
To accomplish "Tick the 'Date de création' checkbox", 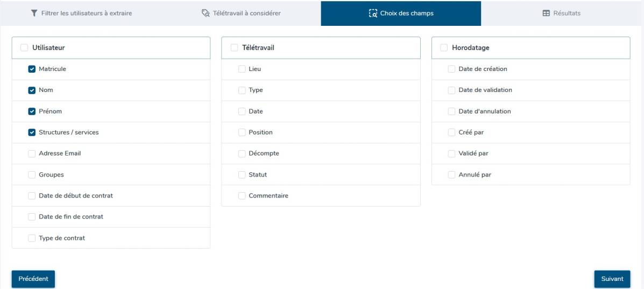I will pyautogui.click(x=451, y=69).
